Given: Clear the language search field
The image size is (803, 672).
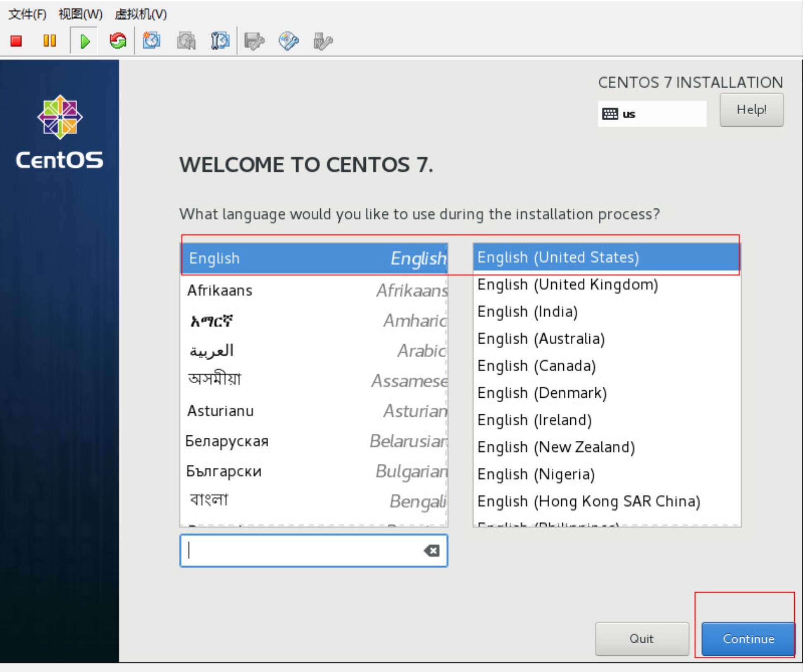Looking at the screenshot, I should click(x=431, y=551).
